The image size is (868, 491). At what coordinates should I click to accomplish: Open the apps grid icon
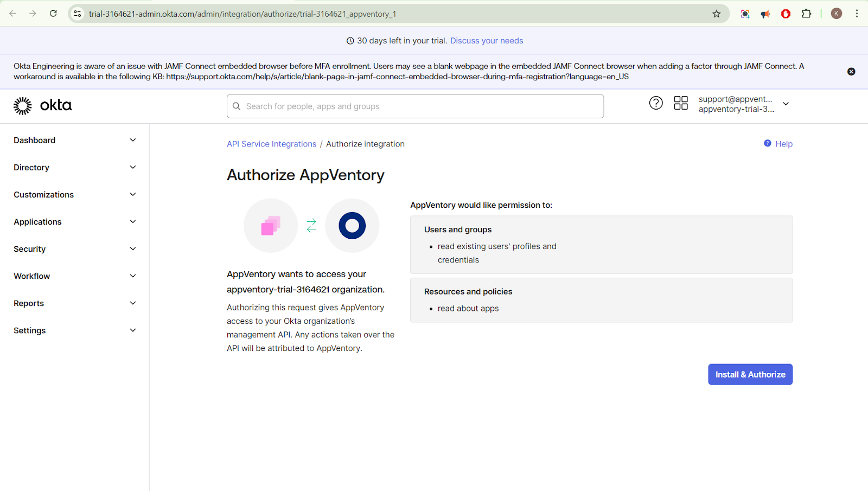click(x=681, y=103)
